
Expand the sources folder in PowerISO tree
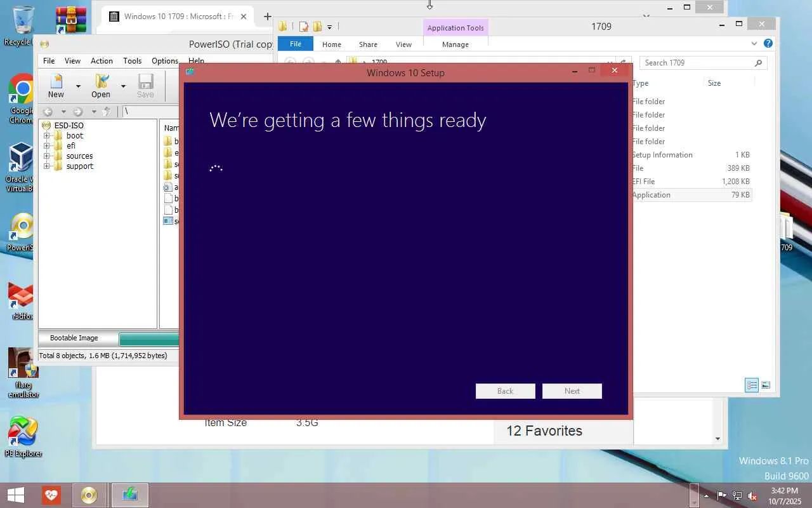[46, 156]
